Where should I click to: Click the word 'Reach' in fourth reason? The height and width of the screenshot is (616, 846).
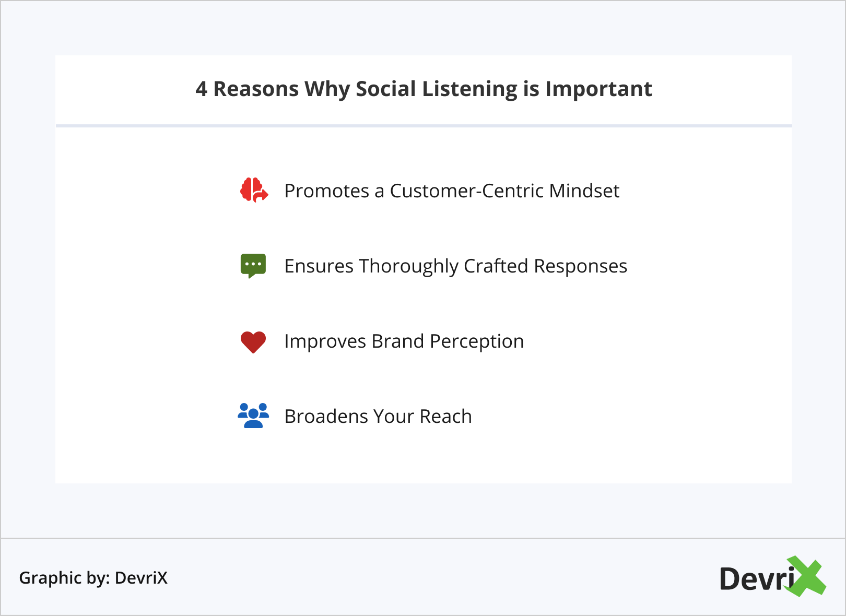tap(445, 417)
